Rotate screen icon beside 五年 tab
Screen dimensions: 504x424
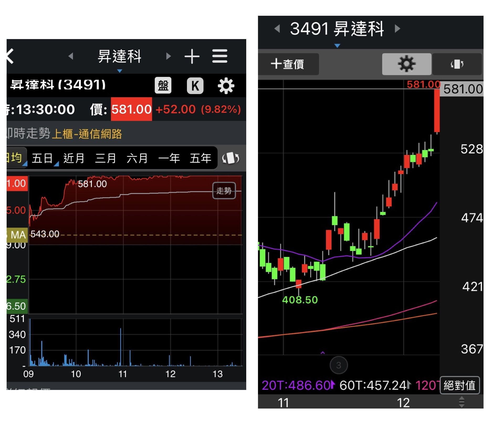(230, 158)
